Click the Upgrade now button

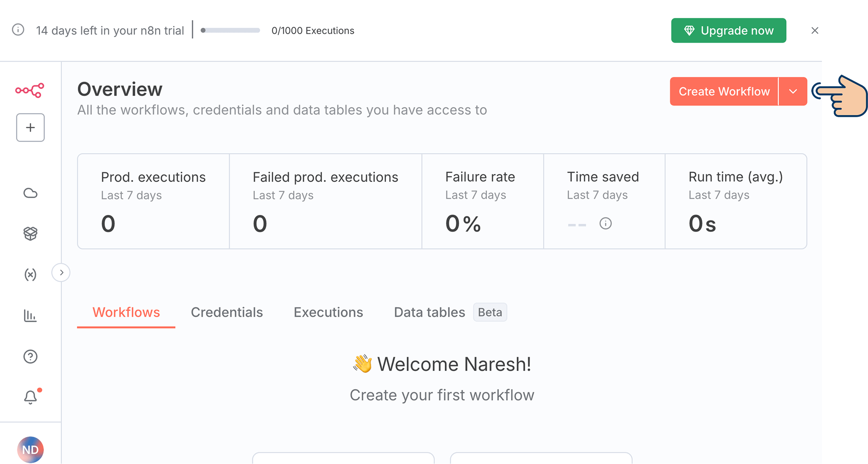[728, 30]
